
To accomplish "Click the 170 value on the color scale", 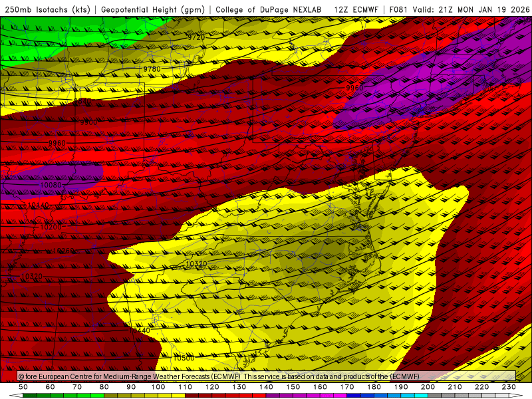I will coord(347,387).
